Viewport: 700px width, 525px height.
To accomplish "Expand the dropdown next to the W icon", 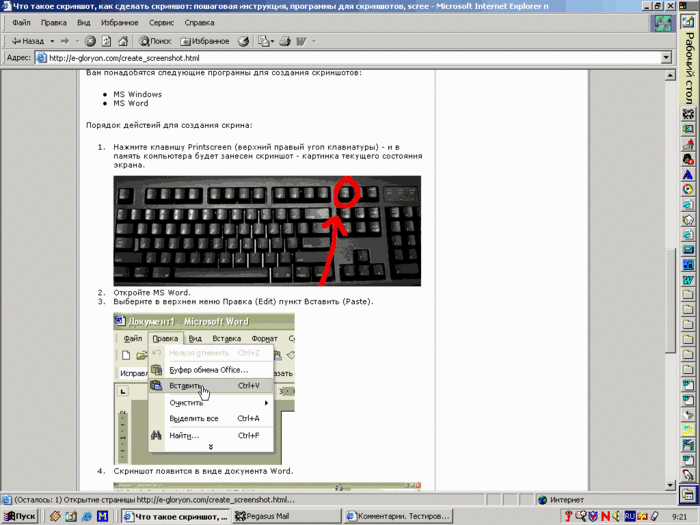I will pos(314,41).
